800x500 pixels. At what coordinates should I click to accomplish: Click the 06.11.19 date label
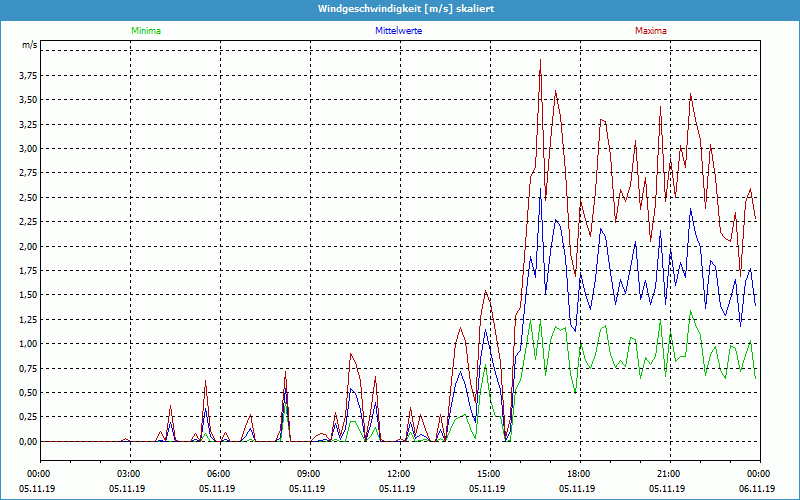coord(758,489)
